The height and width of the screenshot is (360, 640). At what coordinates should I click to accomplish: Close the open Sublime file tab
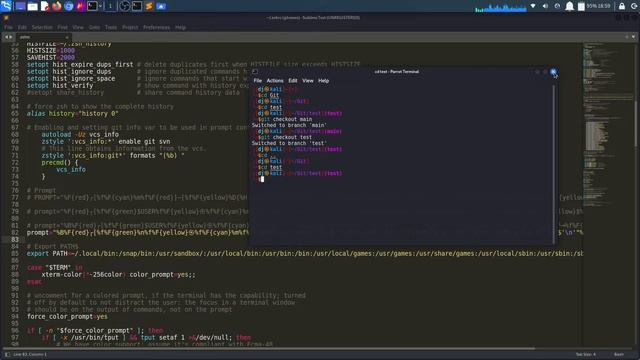coord(67,37)
